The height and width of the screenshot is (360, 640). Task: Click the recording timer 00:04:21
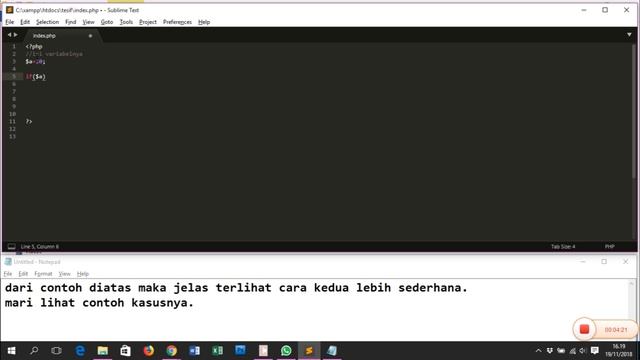(616, 330)
